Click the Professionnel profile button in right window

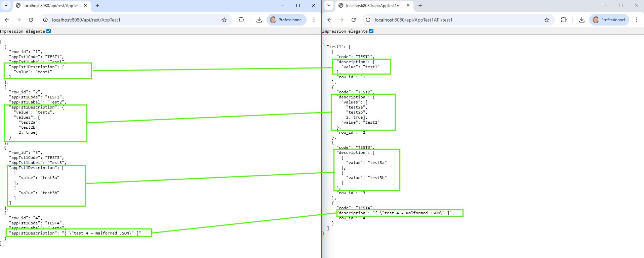(x=609, y=20)
